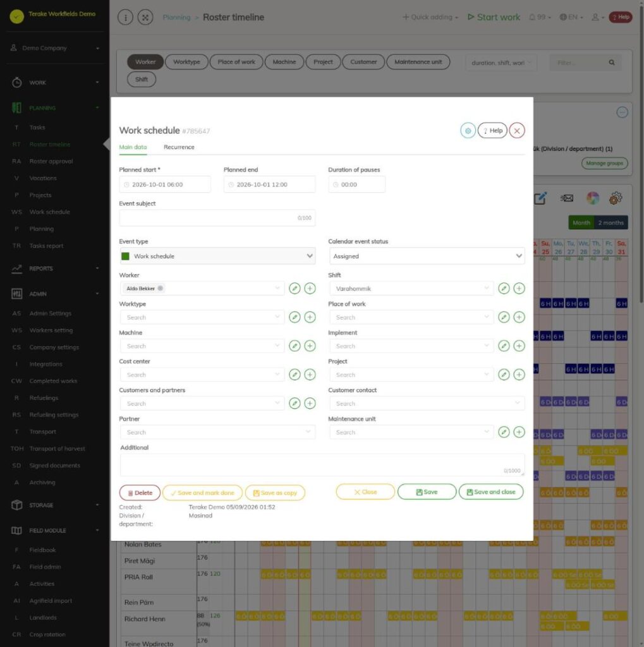This screenshot has width=644, height=647.
Task: Toggle fullscreen icon in header
Action: point(145,17)
